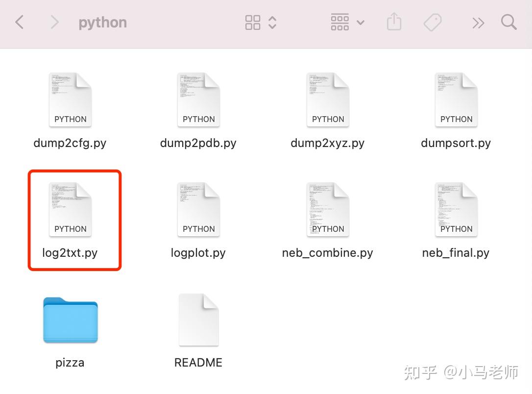Click the Share icon in the toolbar

[394, 22]
